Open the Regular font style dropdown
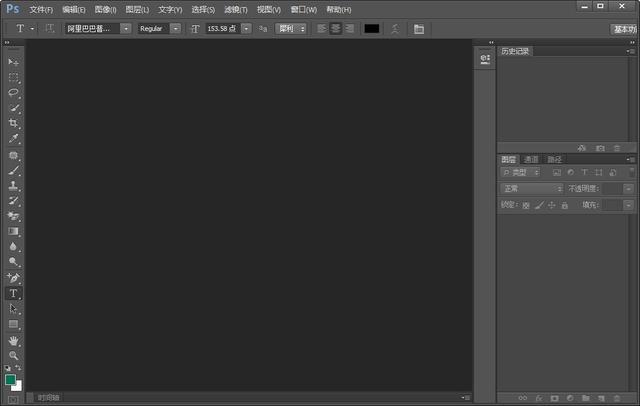 pos(176,29)
